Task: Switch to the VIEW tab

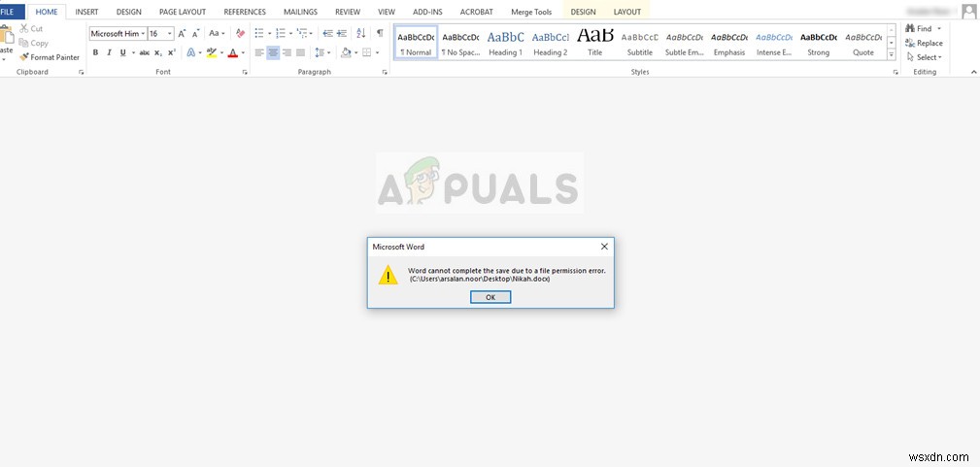Action: tap(387, 12)
